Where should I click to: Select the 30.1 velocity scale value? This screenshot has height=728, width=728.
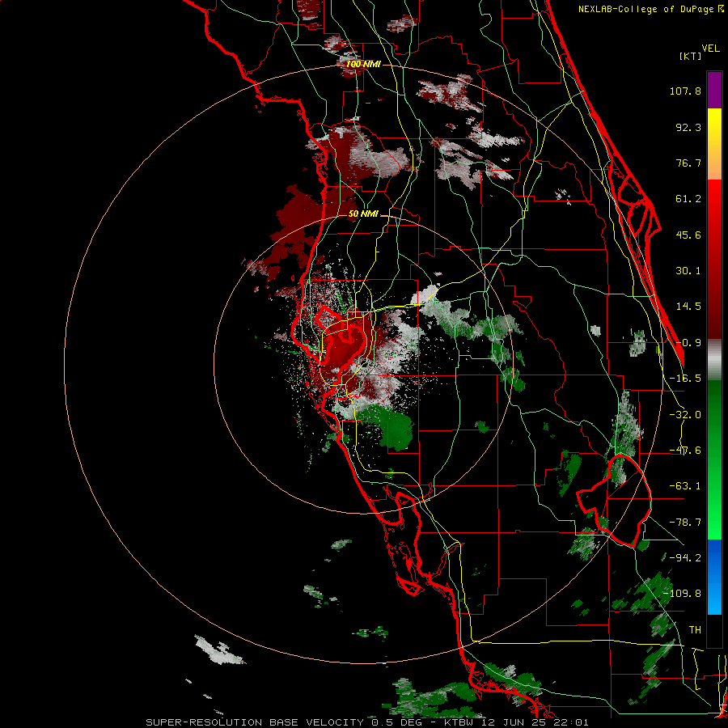pos(688,271)
